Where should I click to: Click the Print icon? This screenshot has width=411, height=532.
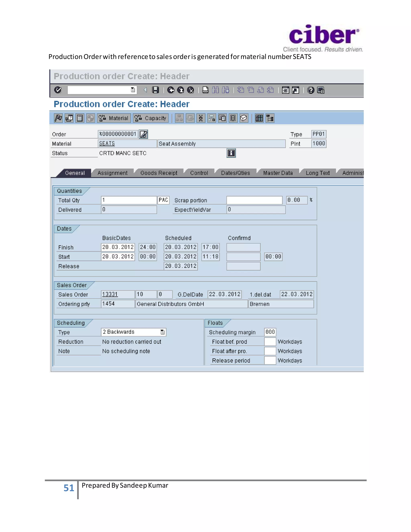(205, 90)
